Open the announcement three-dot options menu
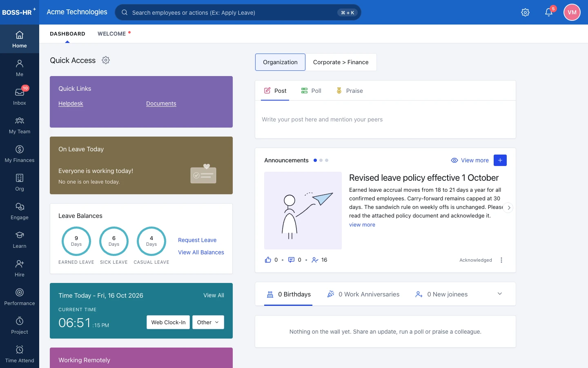 click(x=501, y=260)
